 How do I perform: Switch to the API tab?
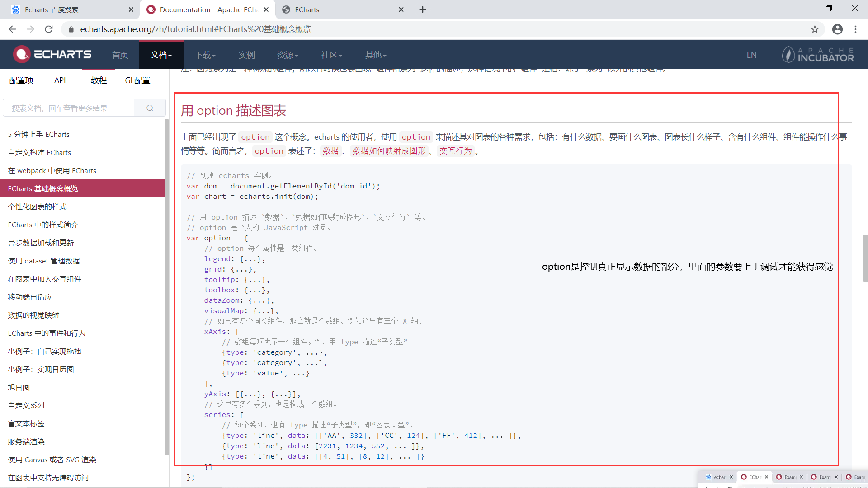pos(60,80)
